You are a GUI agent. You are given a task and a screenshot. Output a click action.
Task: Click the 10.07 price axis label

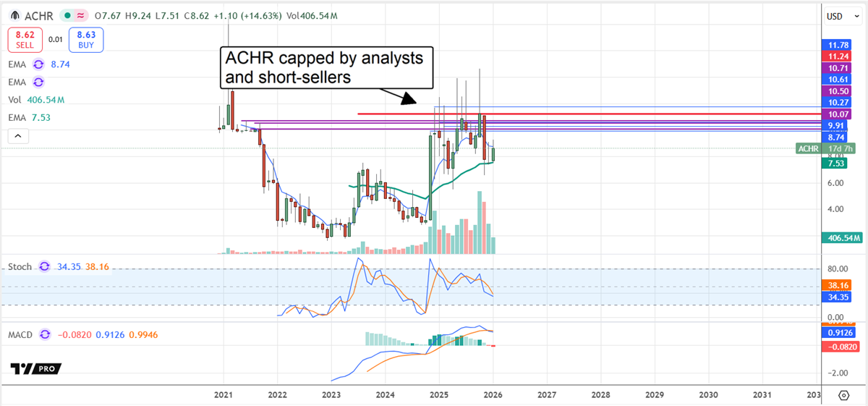pos(837,114)
